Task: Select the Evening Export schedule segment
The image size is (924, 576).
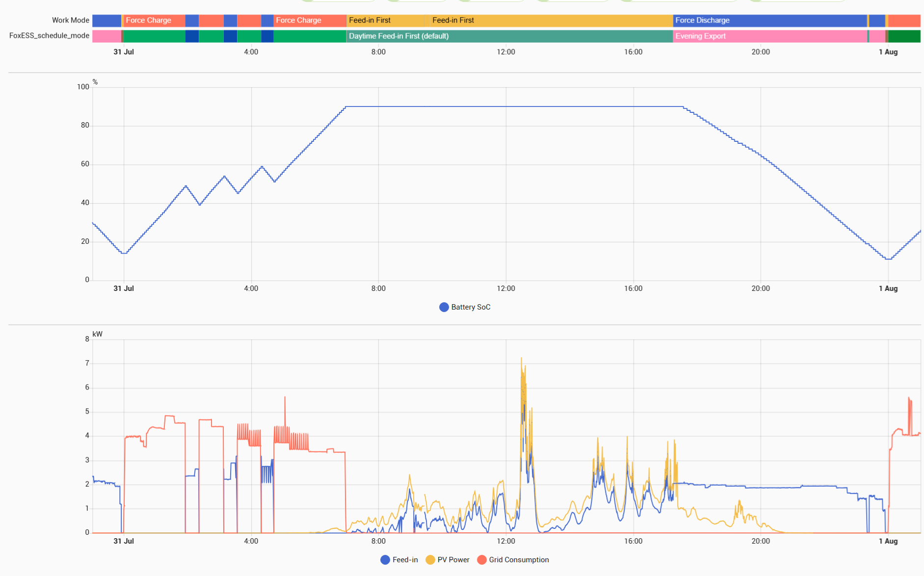Action: click(x=769, y=36)
